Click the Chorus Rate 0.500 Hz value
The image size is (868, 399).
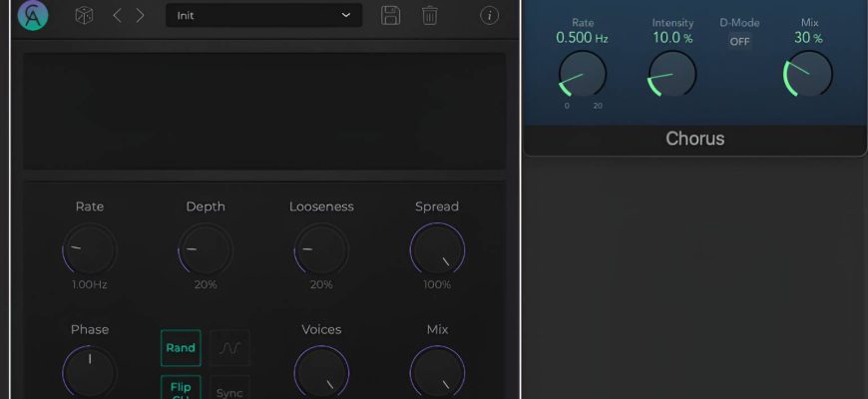[x=582, y=39]
